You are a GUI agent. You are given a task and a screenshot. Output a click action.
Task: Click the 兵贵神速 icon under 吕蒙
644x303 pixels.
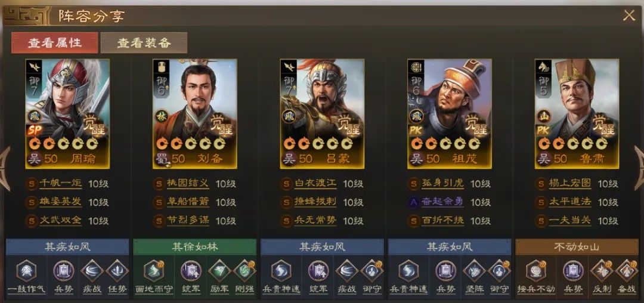[281, 271]
